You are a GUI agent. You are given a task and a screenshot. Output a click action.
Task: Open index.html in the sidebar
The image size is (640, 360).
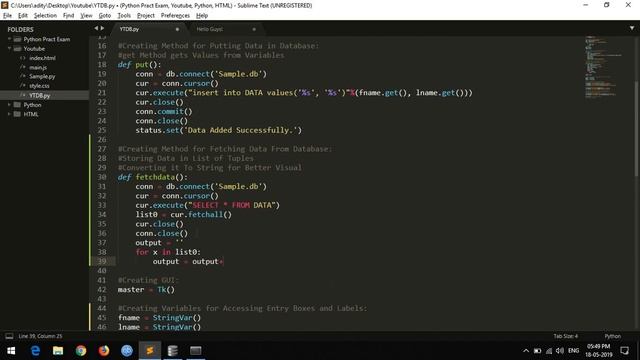point(42,58)
